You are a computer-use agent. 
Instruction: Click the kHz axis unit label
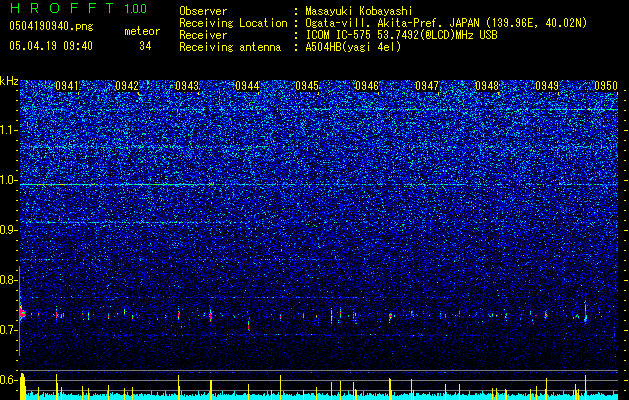(x=9, y=81)
